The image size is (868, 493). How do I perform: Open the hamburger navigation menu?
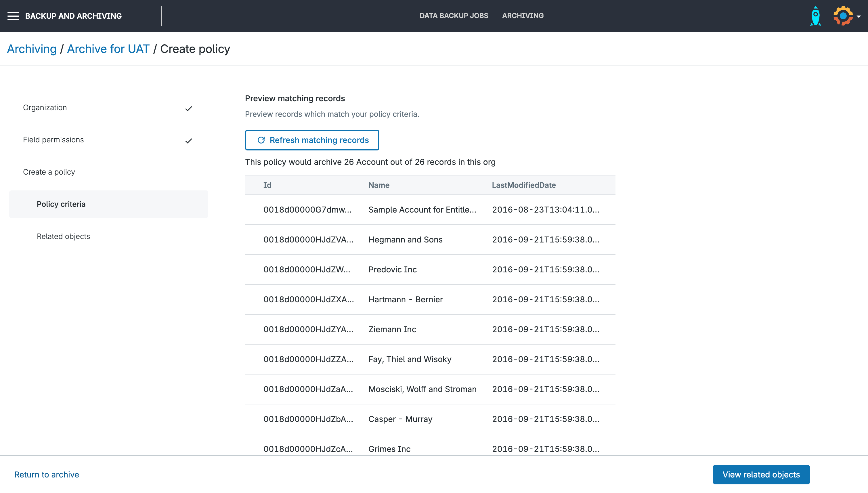coord(13,16)
